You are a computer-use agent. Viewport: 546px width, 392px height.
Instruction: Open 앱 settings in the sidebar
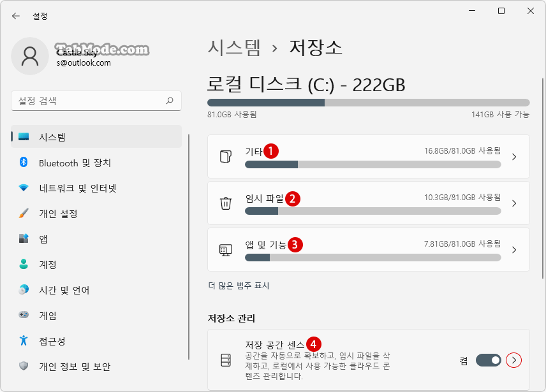[96, 238]
